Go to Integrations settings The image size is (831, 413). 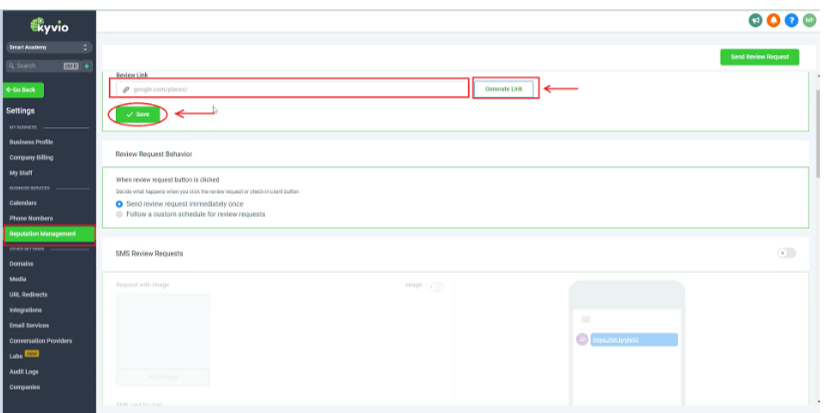pyautogui.click(x=24, y=310)
